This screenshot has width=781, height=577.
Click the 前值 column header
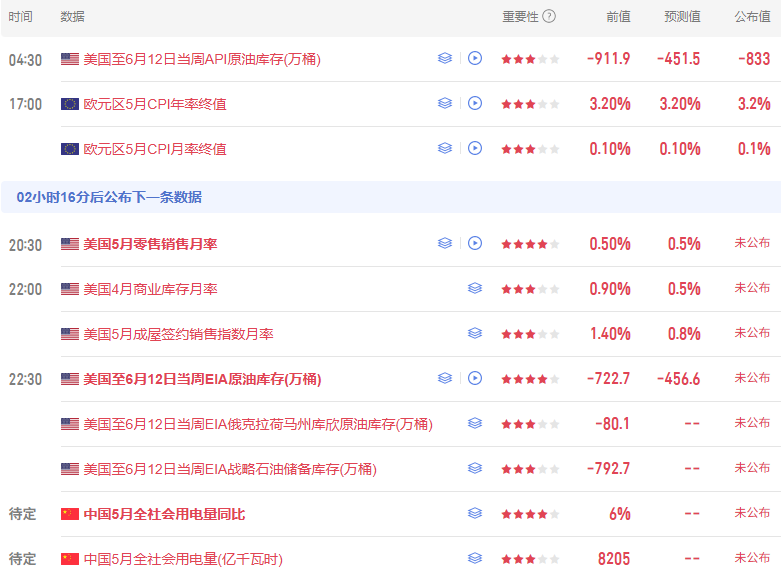click(618, 17)
